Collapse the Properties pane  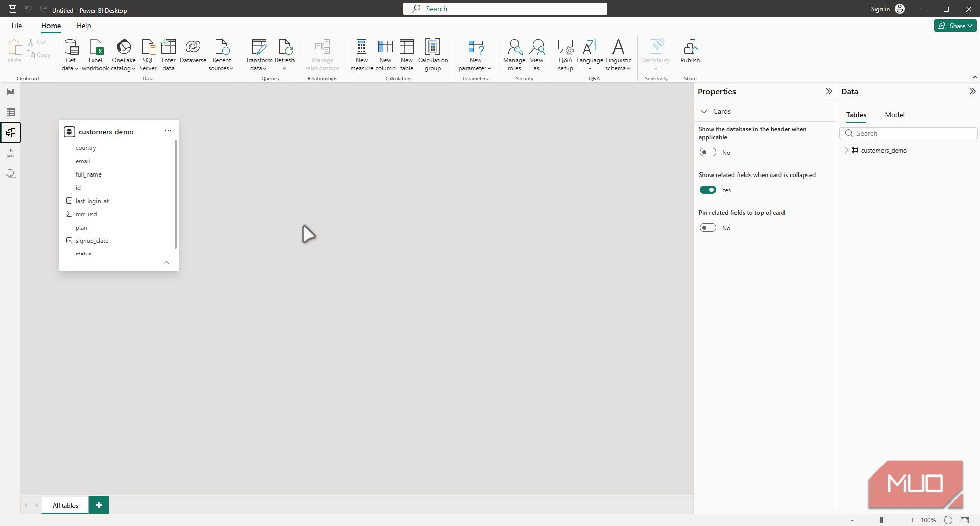[829, 91]
